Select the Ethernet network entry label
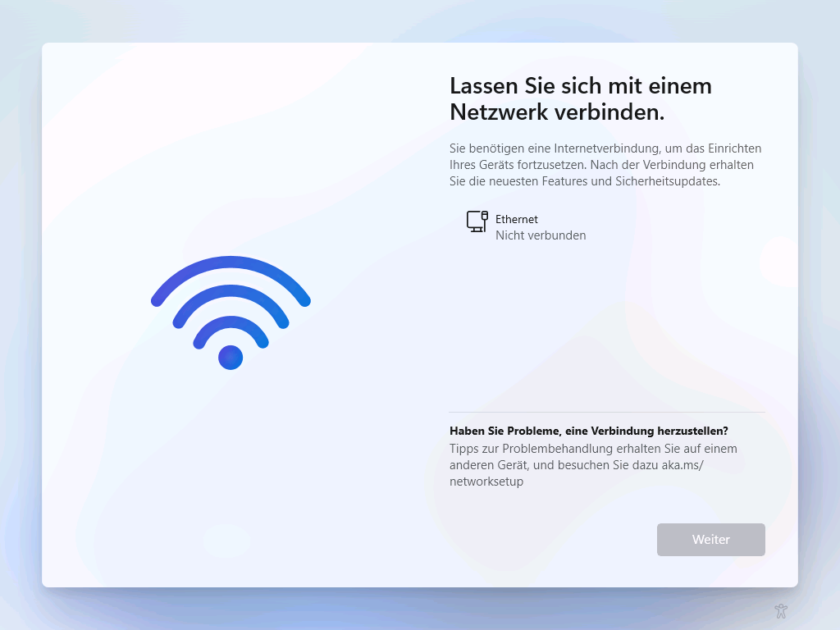The height and width of the screenshot is (630, 840). click(x=517, y=219)
